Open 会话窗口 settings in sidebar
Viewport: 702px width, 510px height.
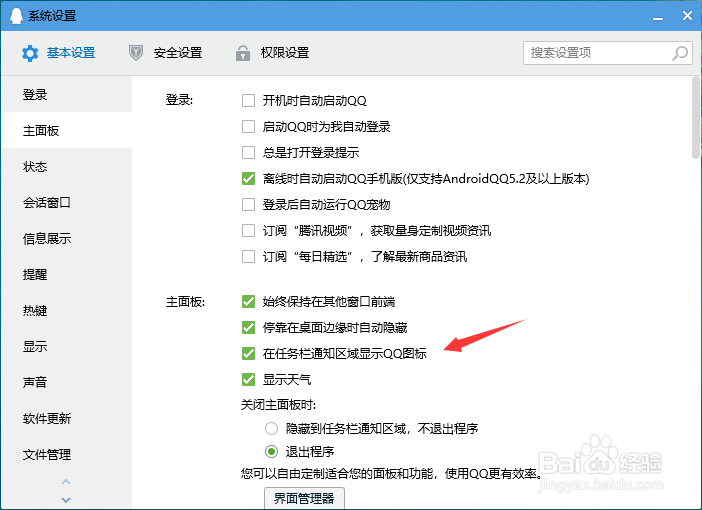pyautogui.click(x=66, y=202)
